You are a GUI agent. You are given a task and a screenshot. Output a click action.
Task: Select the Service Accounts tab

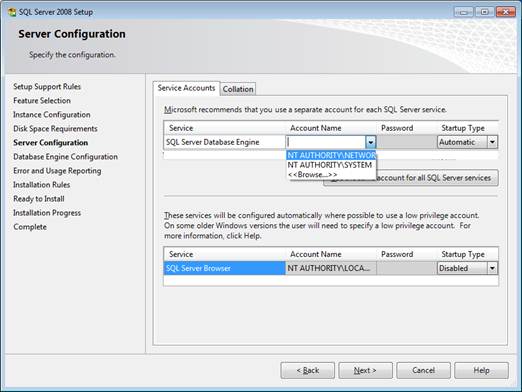[186, 88]
